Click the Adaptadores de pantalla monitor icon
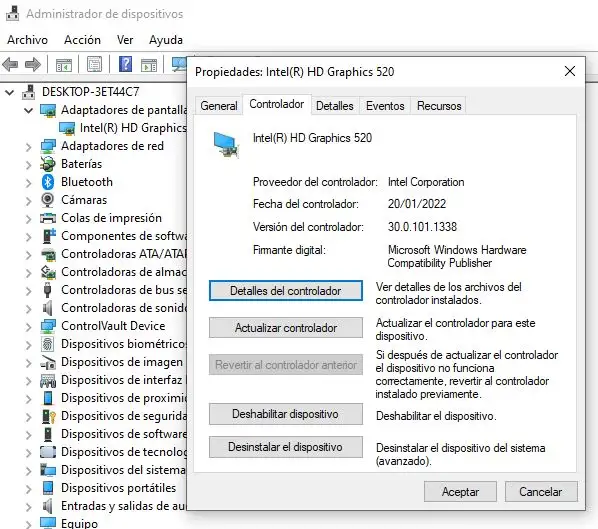This screenshot has height=529, width=598. [48, 110]
